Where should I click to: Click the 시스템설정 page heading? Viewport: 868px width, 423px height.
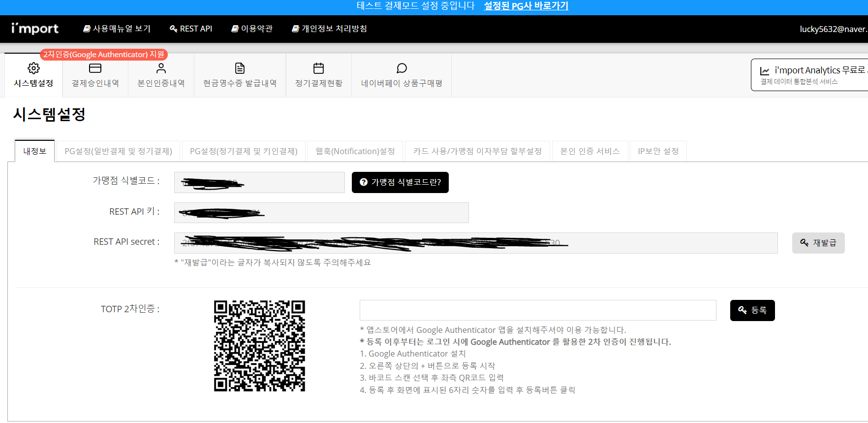[x=49, y=114]
